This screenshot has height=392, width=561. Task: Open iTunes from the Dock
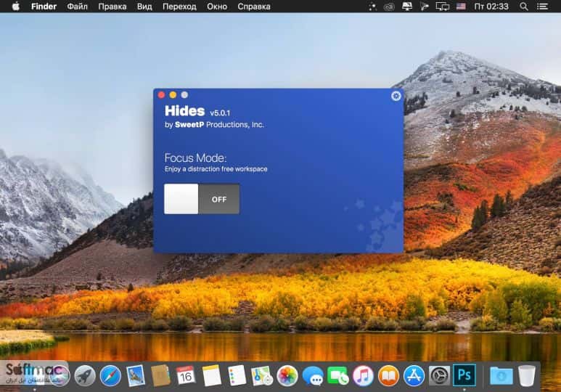pos(363,376)
